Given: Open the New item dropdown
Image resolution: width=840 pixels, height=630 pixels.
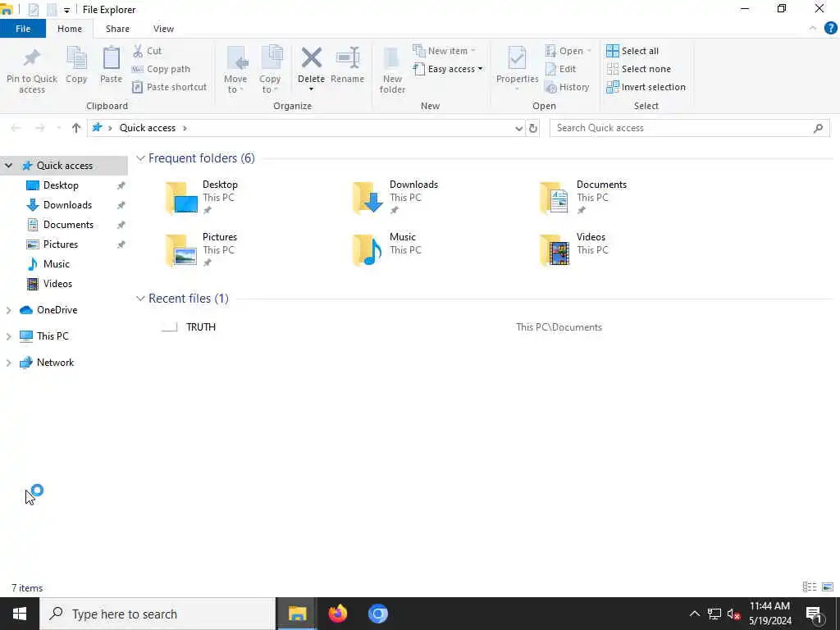Looking at the screenshot, I should click(x=444, y=51).
